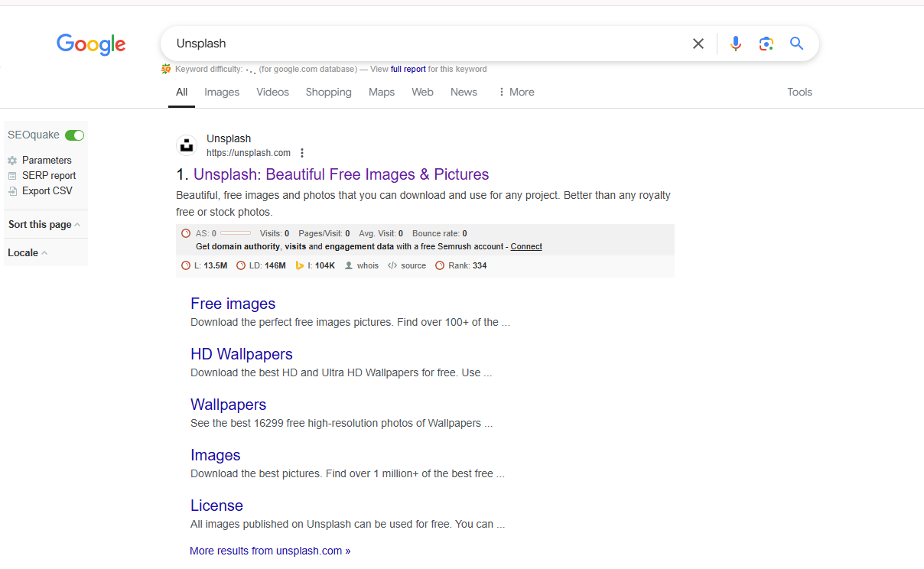The image size is (924, 569).
Task: Open the Tools search options
Action: (x=799, y=92)
